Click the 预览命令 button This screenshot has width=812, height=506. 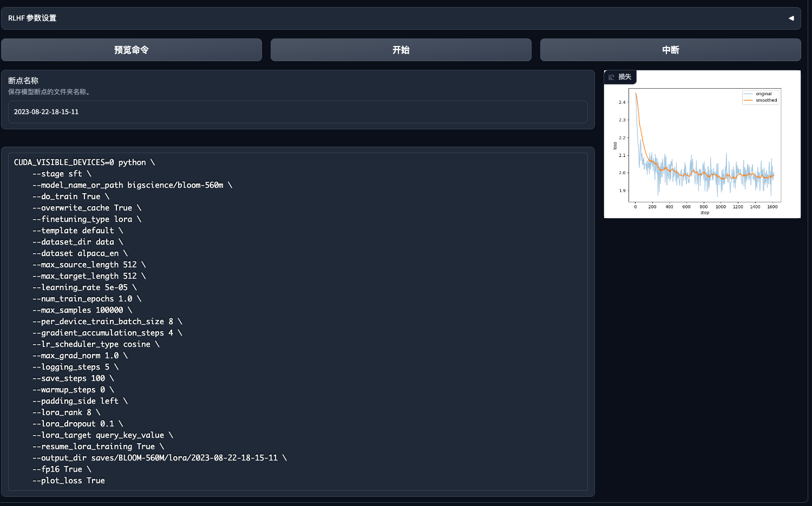(132, 50)
